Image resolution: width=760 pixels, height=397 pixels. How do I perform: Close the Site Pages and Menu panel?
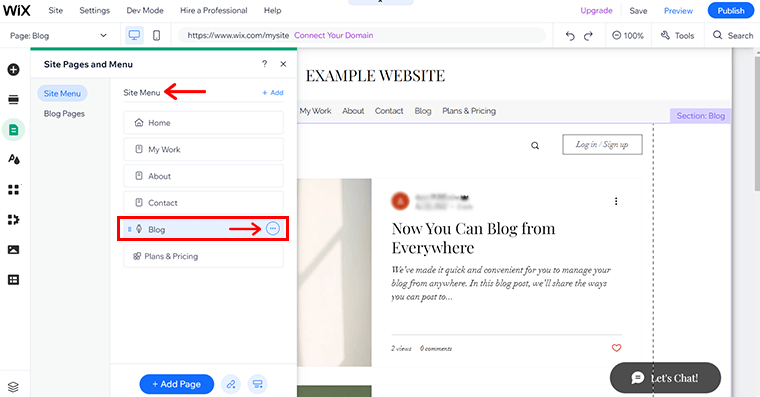pos(283,64)
